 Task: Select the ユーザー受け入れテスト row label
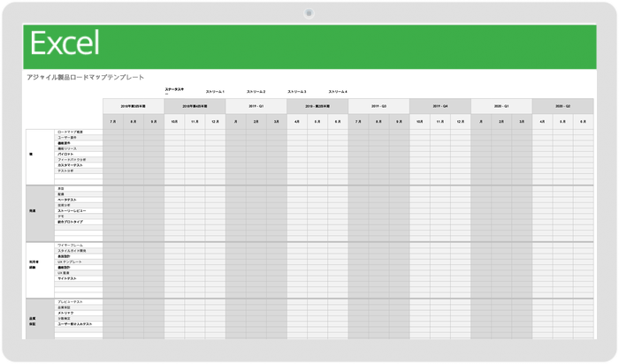[x=75, y=323]
